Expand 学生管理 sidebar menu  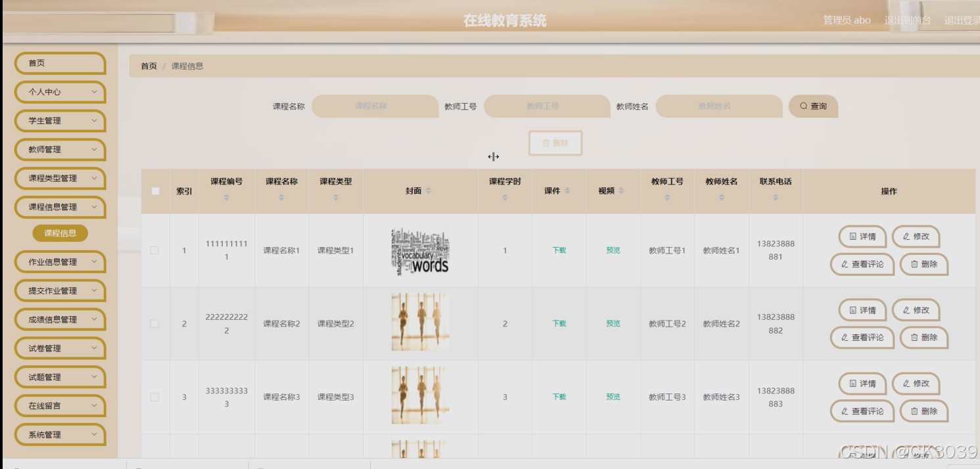60,121
